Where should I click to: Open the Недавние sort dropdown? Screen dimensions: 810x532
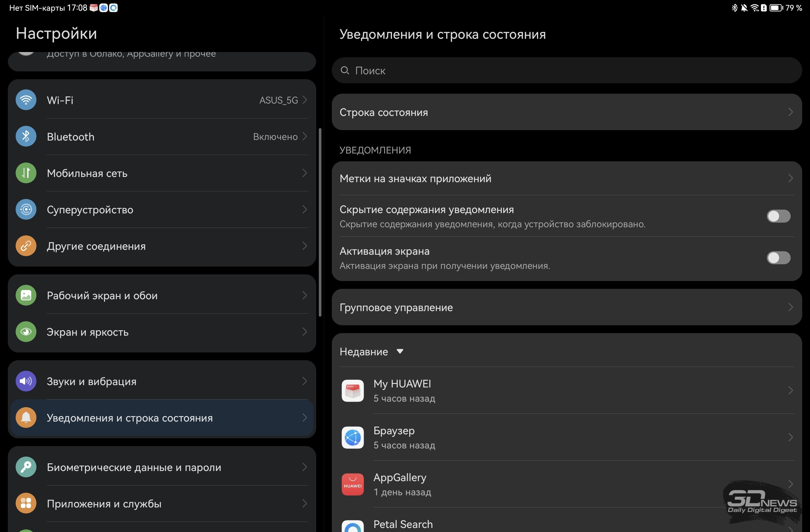(x=371, y=351)
